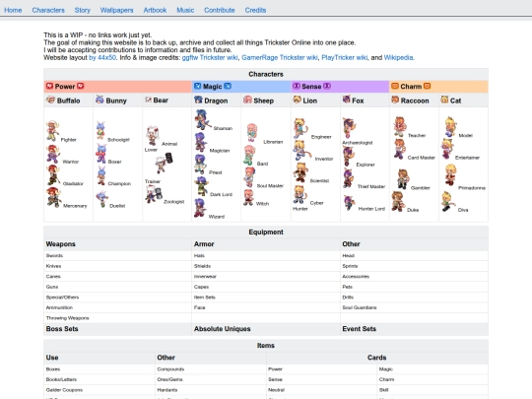Open the Thief Master fox sprite
Screen dimensions: 532x399
pos(349,178)
